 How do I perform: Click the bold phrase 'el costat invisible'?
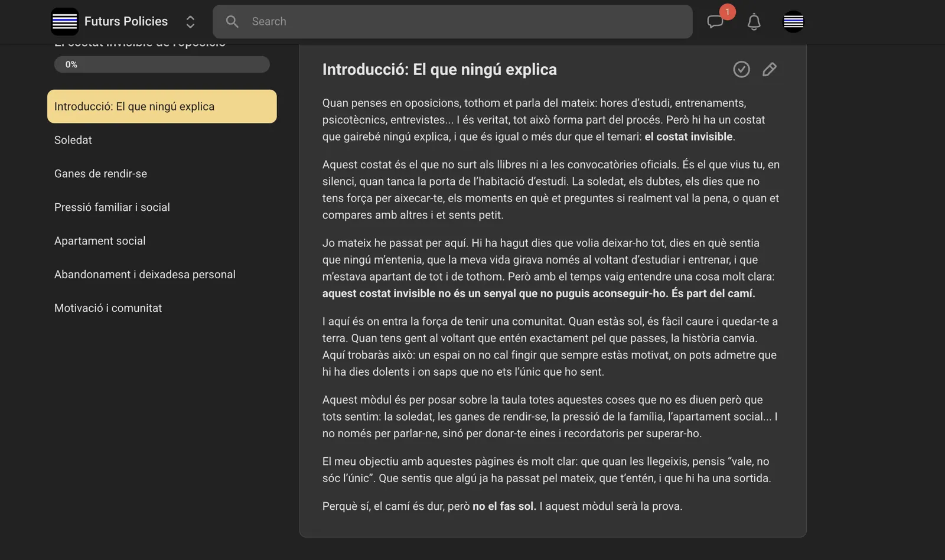click(689, 136)
